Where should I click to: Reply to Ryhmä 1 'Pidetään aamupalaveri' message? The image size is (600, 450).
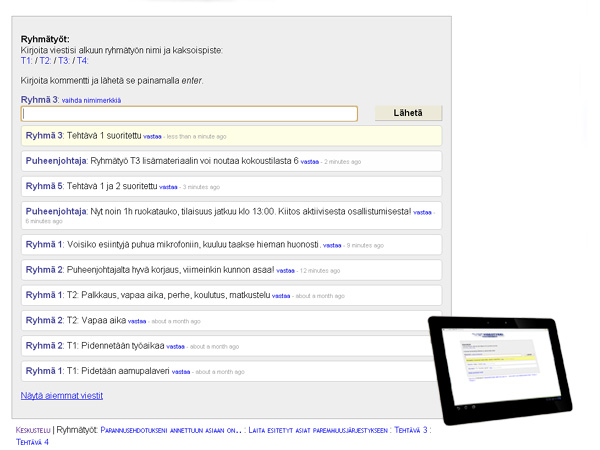tap(182, 372)
